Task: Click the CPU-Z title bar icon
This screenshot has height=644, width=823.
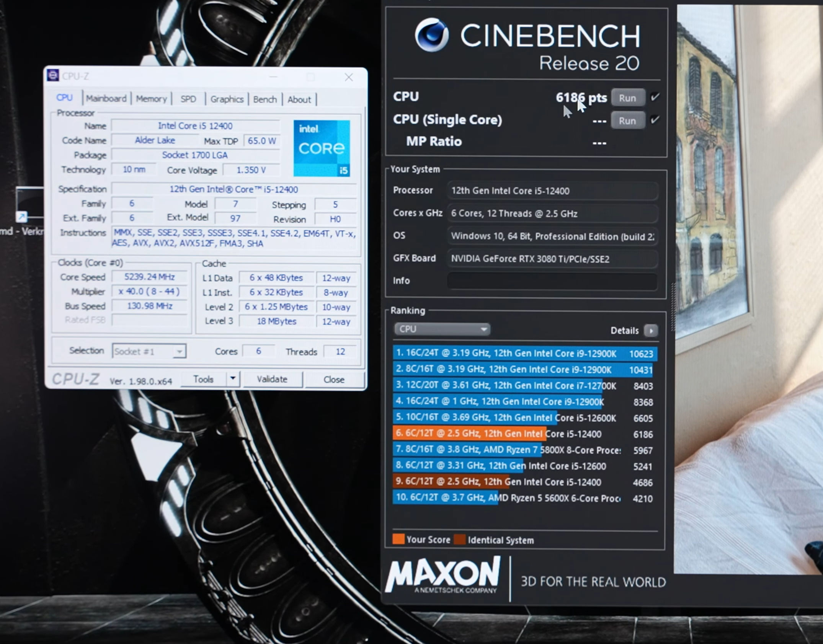Action: click(x=54, y=75)
